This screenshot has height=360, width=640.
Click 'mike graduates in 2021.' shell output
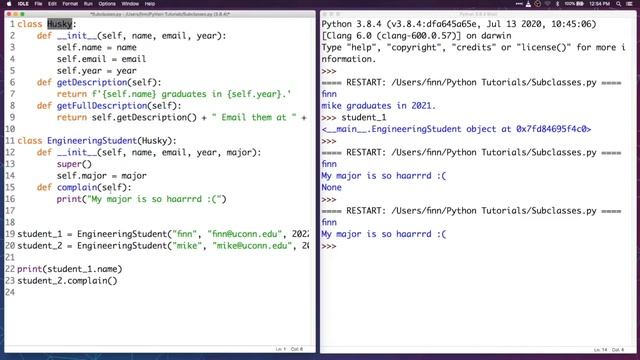(378, 106)
